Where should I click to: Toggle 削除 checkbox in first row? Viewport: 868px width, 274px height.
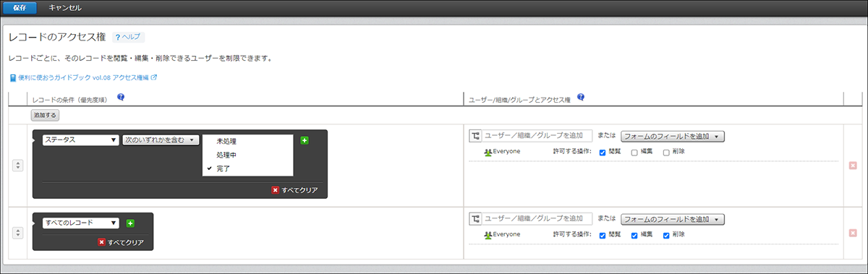click(x=666, y=153)
